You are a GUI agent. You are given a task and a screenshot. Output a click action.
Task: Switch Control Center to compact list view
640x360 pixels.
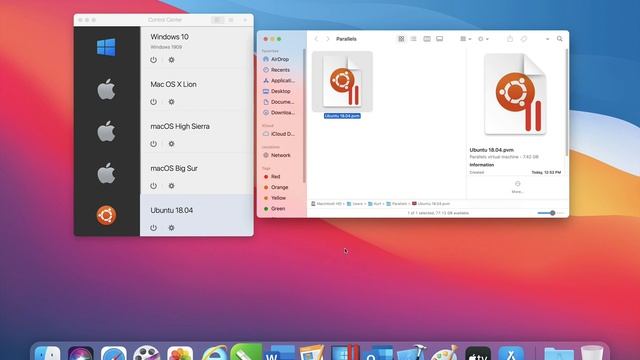pos(231,20)
